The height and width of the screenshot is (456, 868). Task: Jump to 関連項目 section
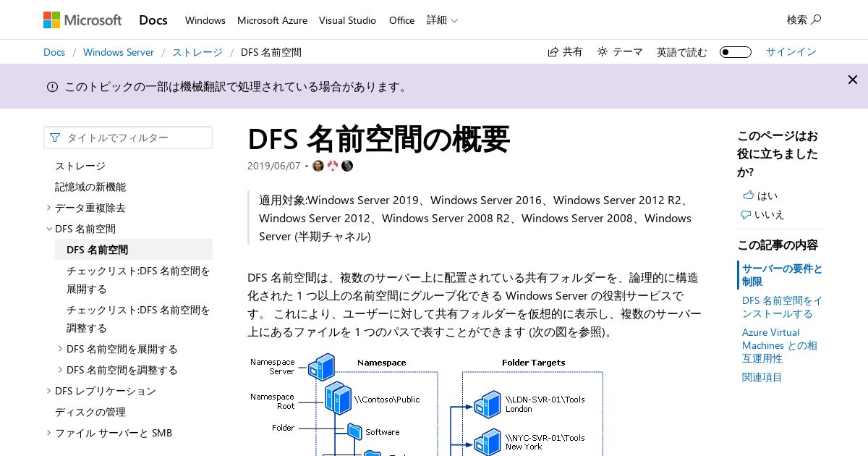762,377
